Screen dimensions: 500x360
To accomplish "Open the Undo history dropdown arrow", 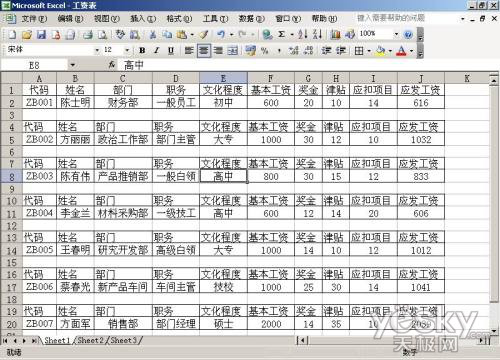I will pos(231,34).
